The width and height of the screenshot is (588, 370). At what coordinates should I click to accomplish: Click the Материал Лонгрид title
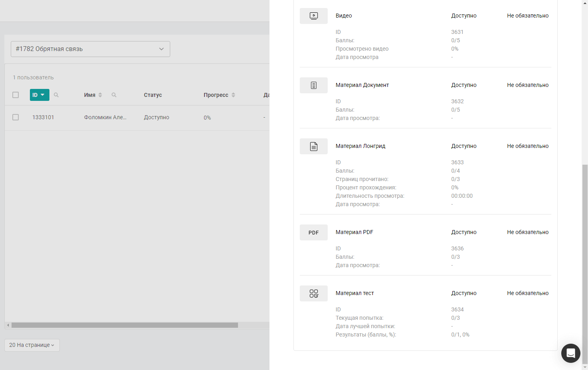click(360, 146)
